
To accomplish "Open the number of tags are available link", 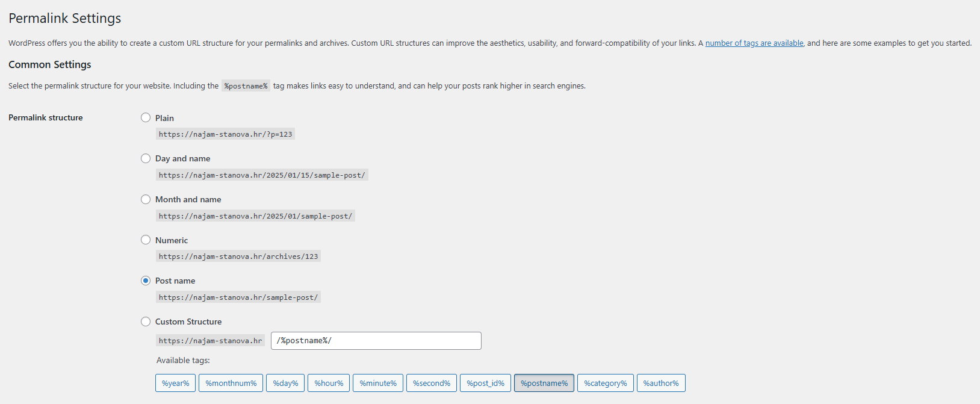I will point(754,43).
